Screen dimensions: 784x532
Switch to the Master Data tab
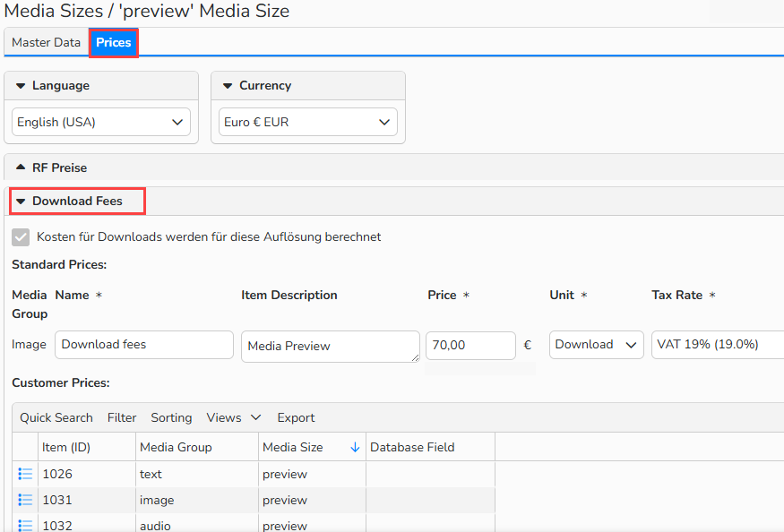[x=46, y=42]
